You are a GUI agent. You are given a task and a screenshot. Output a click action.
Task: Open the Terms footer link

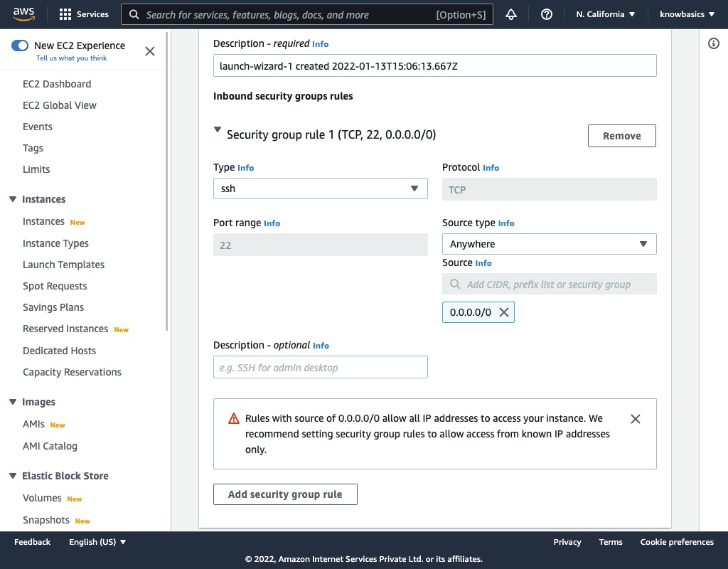(611, 542)
